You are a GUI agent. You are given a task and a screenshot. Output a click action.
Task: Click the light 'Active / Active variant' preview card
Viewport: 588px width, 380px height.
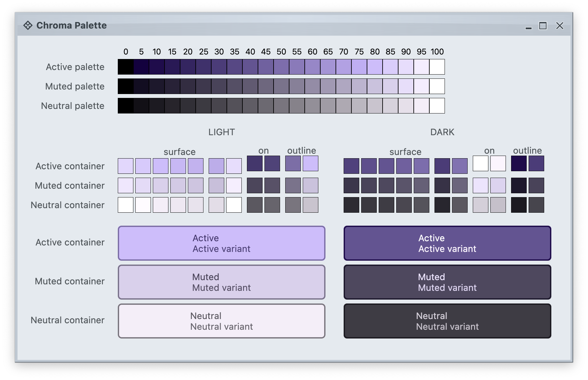(x=222, y=243)
